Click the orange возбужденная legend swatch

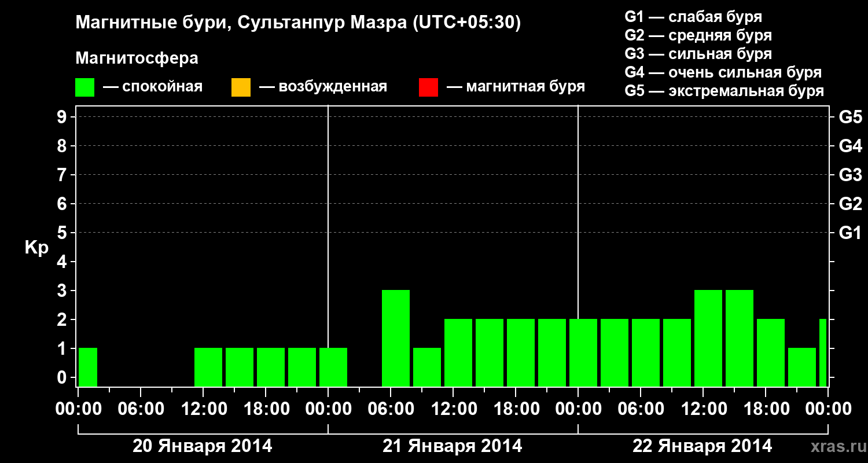coord(241,87)
